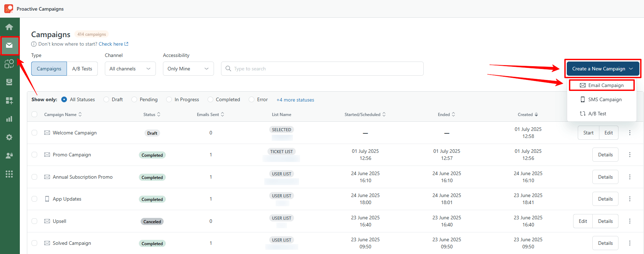Image resolution: width=644 pixels, height=254 pixels.
Task: Start the Welcome Campaign
Action: point(588,133)
